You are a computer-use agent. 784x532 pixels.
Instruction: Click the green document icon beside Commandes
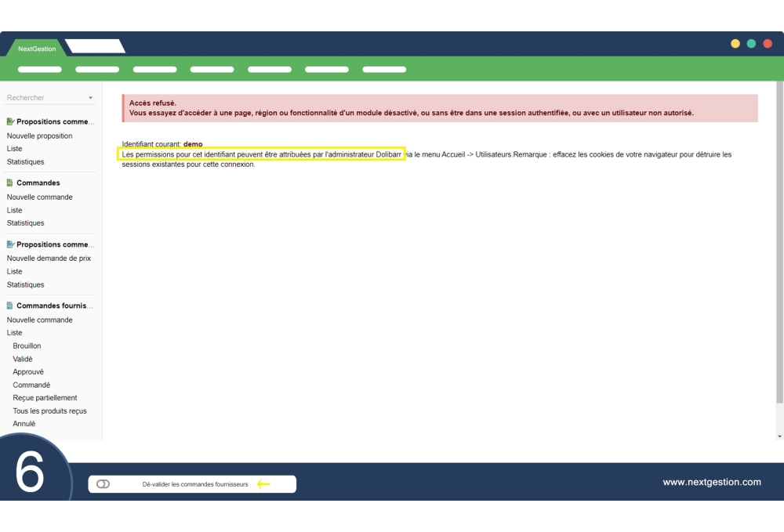(x=9, y=183)
